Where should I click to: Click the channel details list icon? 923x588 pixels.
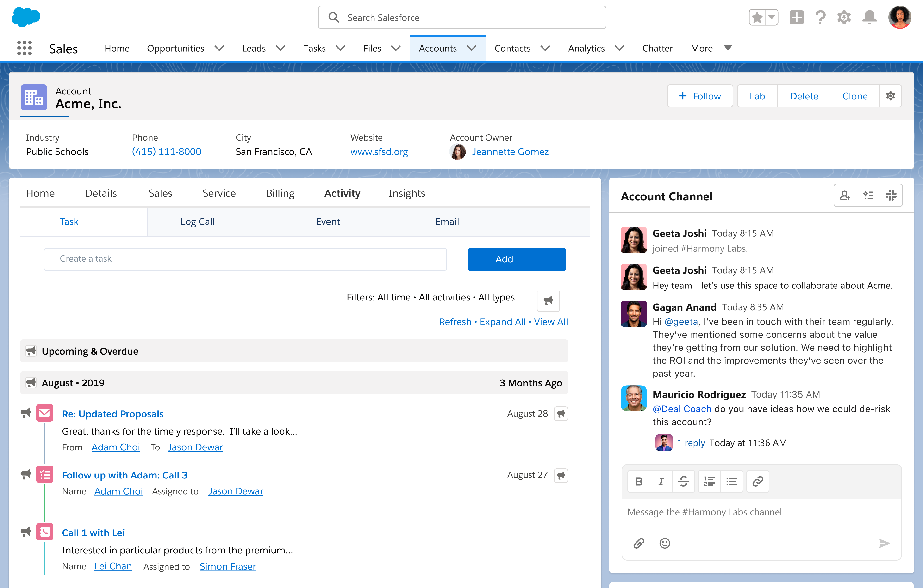coord(868,195)
